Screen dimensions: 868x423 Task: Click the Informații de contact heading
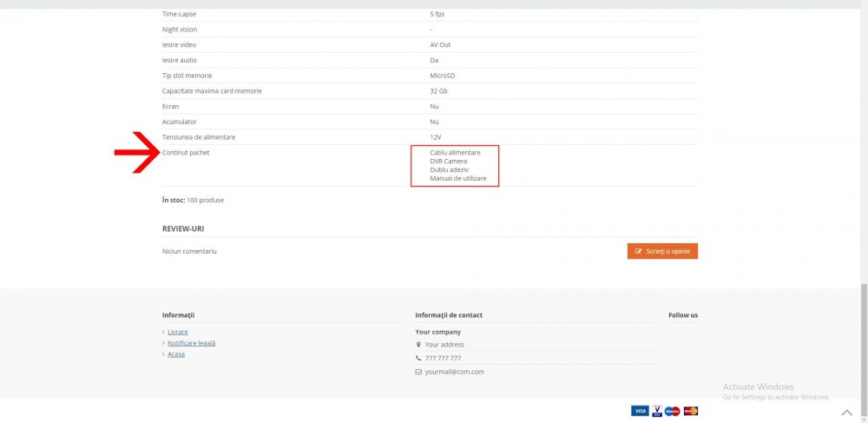click(x=449, y=315)
